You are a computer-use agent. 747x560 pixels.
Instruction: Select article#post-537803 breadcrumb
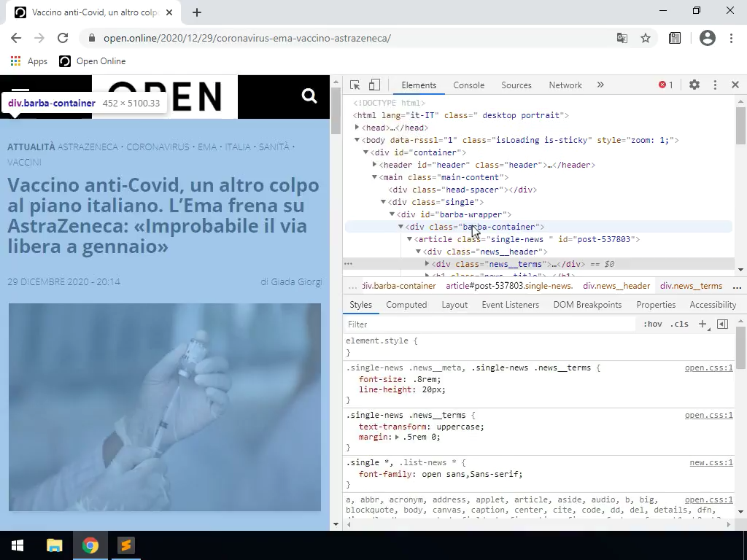(509, 286)
